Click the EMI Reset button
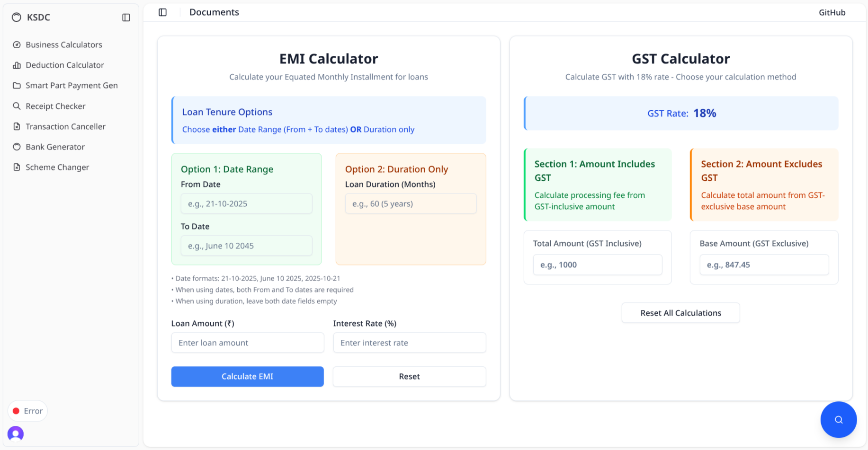868x450 pixels. coord(410,377)
